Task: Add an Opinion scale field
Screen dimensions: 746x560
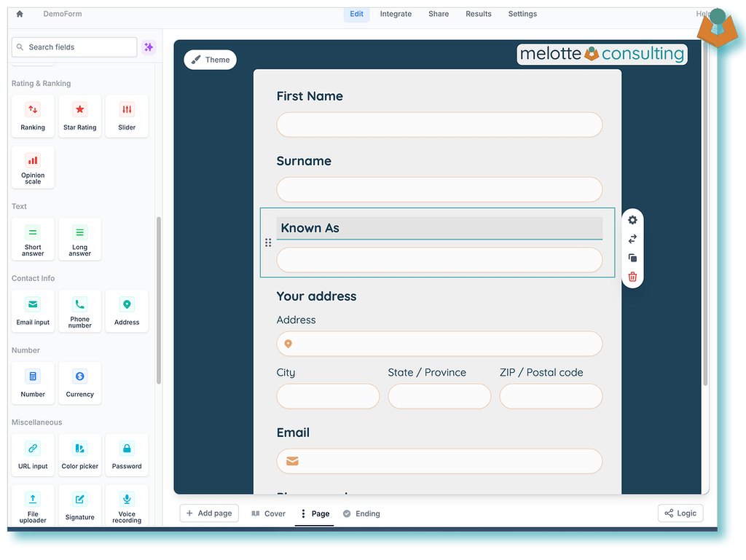Action: click(x=33, y=167)
